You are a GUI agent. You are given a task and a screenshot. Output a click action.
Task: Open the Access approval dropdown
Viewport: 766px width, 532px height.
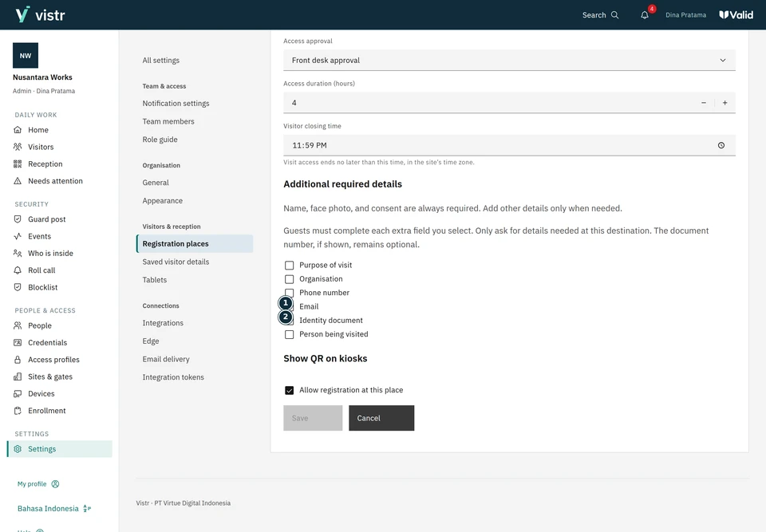(509, 61)
